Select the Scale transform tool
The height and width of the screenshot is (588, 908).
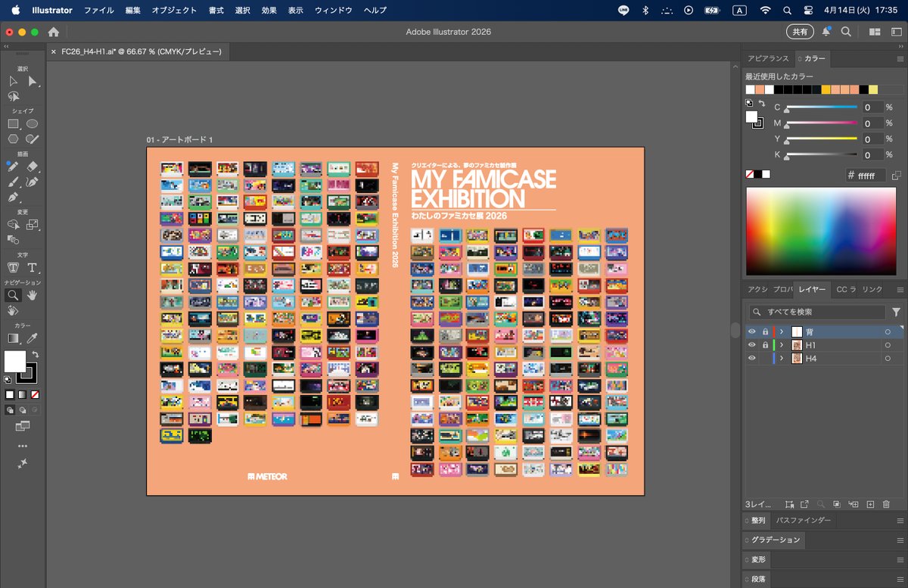click(33, 225)
